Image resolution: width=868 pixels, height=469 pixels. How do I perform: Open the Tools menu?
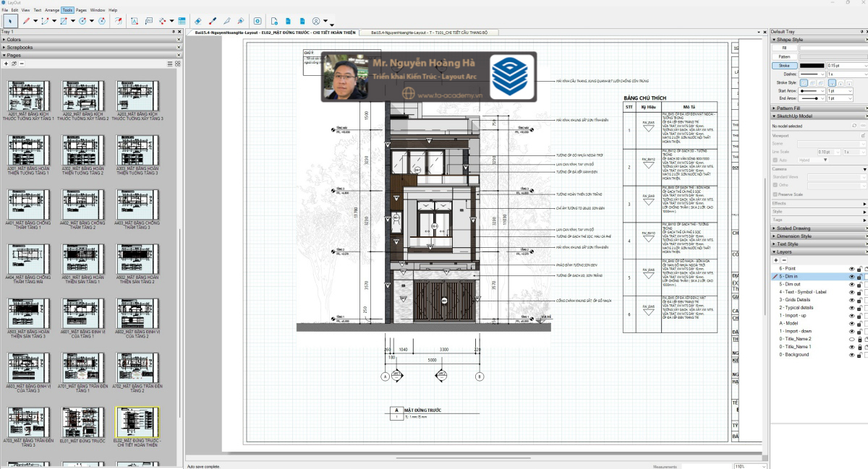(x=67, y=11)
